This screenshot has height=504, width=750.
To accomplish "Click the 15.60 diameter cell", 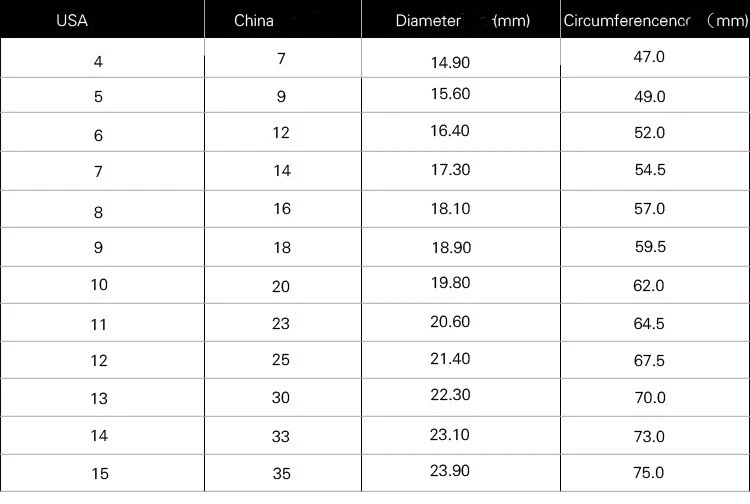I will pyautogui.click(x=450, y=96).
